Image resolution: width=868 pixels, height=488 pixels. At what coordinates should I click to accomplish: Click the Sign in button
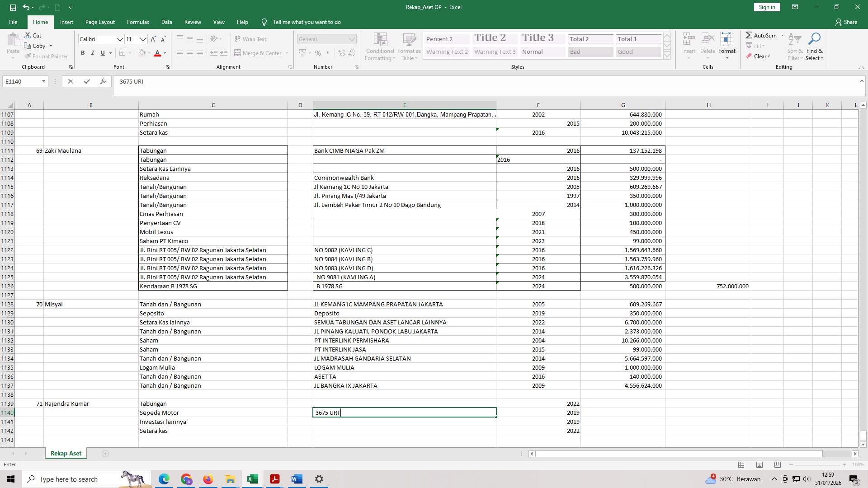(x=767, y=7)
